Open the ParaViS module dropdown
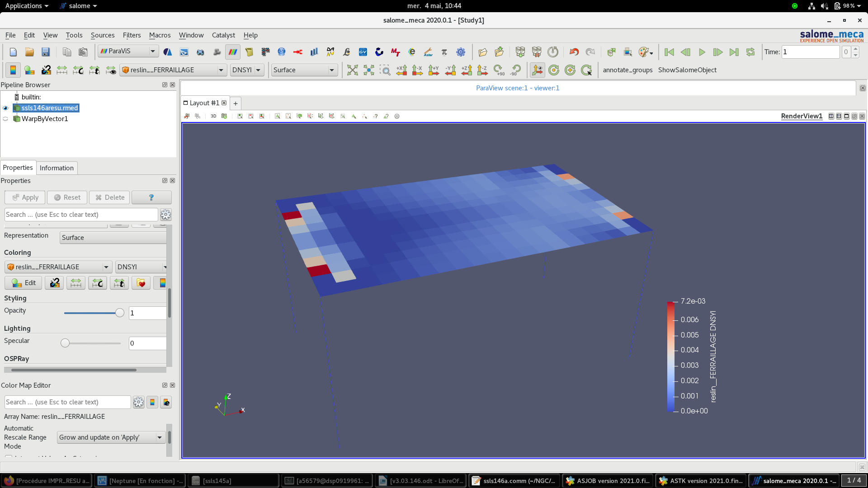This screenshot has width=868, height=488. click(x=152, y=51)
